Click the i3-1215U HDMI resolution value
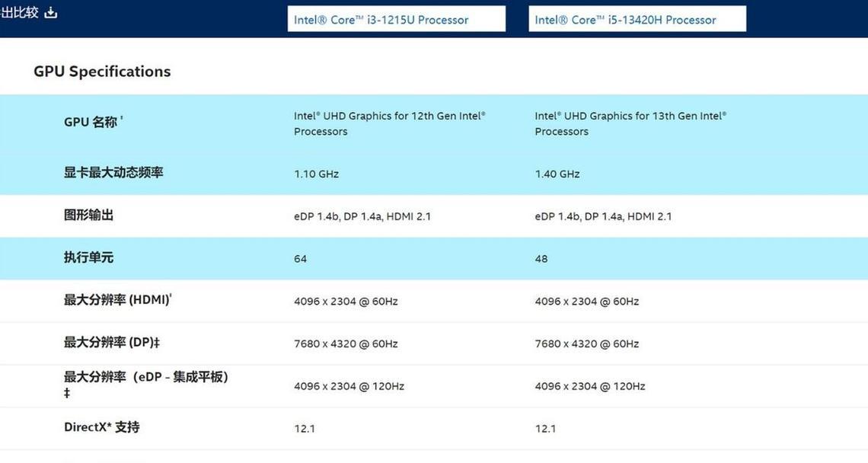 [x=346, y=302]
